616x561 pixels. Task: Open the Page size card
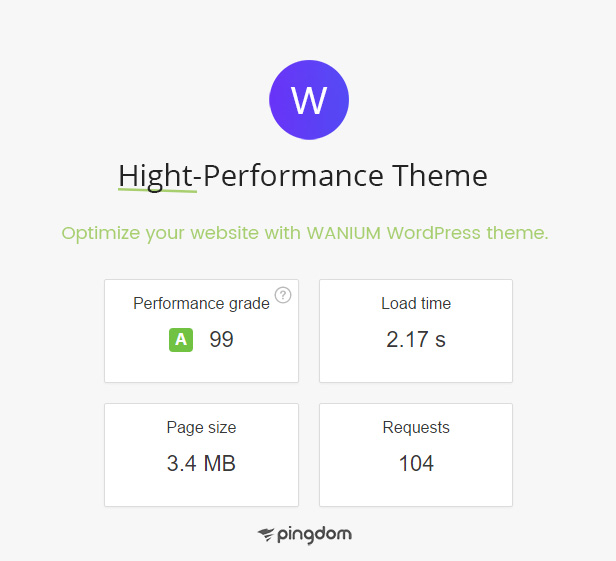[x=201, y=455]
